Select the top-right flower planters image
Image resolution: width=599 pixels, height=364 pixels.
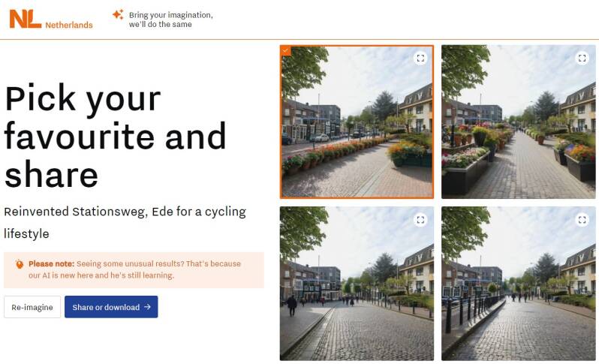tap(519, 122)
